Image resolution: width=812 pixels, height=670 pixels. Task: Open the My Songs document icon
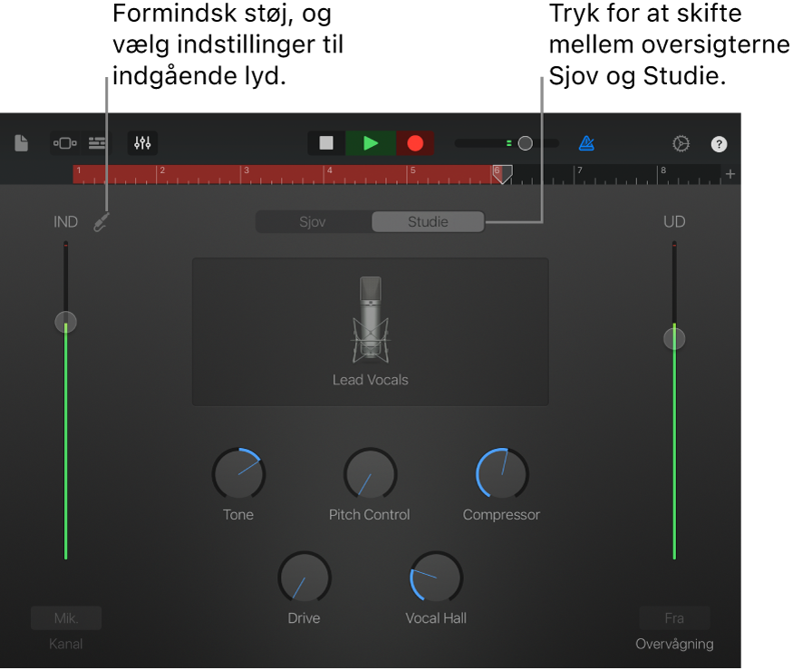click(x=21, y=143)
